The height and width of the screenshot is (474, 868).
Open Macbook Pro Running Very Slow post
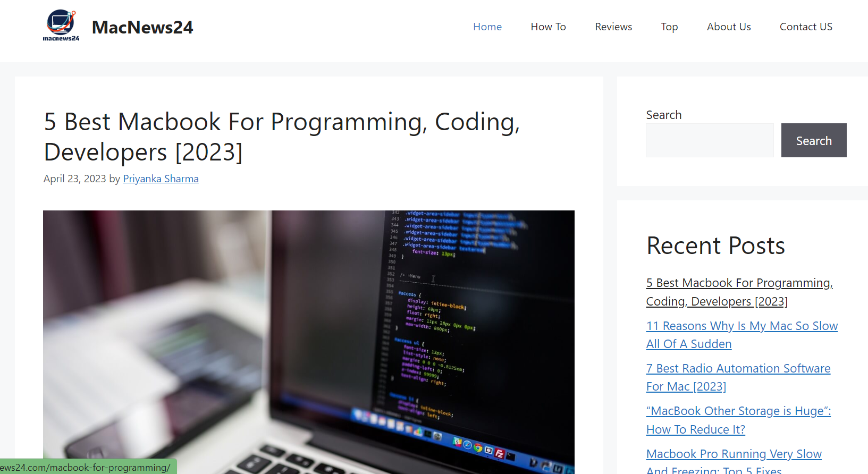734,461
